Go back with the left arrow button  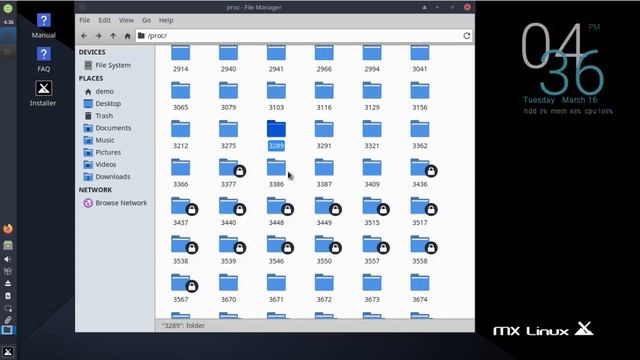pyautogui.click(x=84, y=36)
